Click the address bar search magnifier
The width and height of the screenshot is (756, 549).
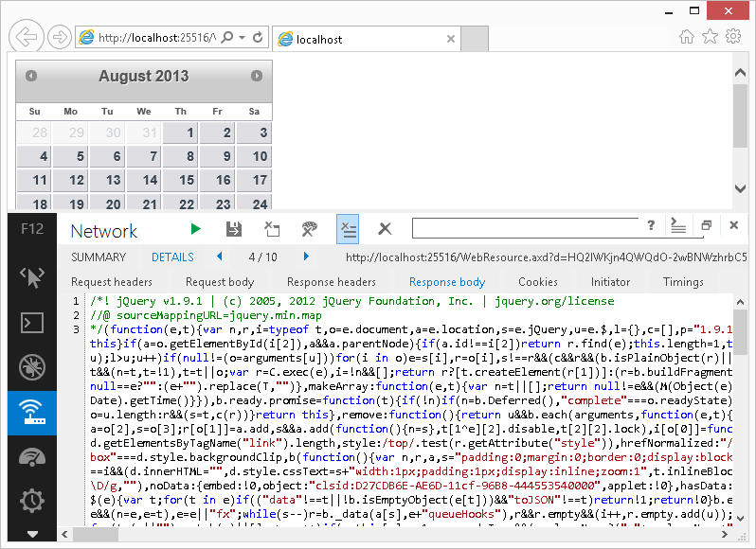click(x=227, y=37)
